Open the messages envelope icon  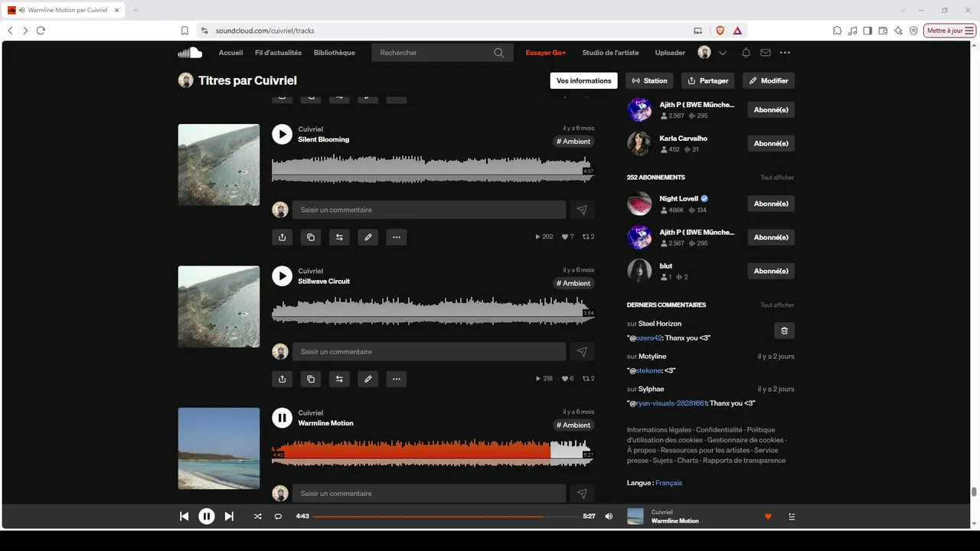766,53
